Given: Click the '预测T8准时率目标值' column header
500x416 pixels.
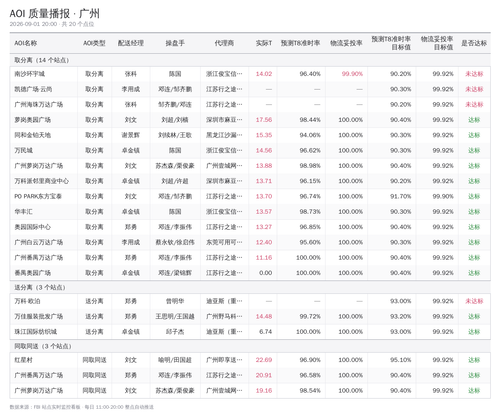Looking at the screenshot, I should coord(391,43).
